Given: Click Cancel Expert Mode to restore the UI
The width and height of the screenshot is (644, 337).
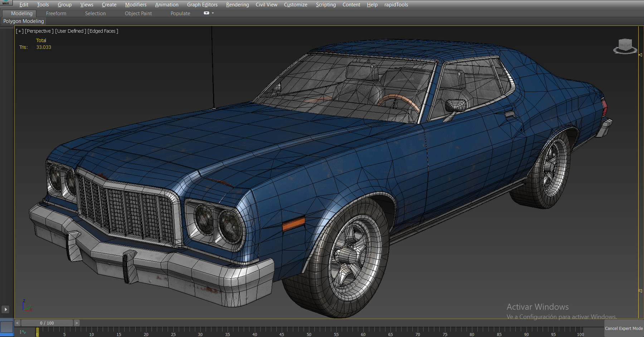Looking at the screenshot, I should [x=624, y=328].
